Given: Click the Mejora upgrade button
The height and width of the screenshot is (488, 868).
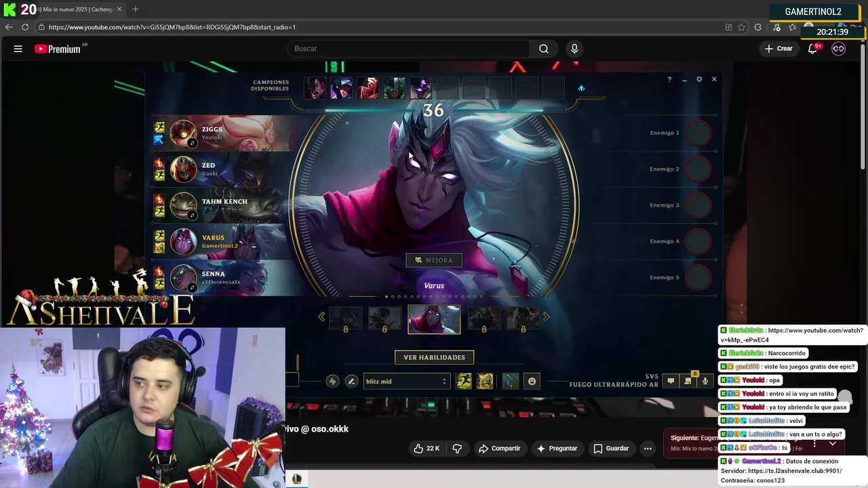Looking at the screenshot, I should (x=434, y=260).
